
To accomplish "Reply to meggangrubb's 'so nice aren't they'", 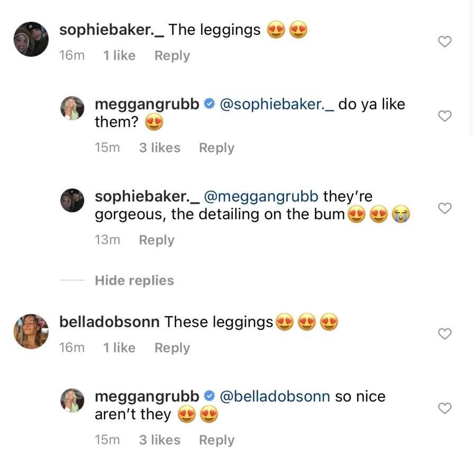I will [x=216, y=440].
